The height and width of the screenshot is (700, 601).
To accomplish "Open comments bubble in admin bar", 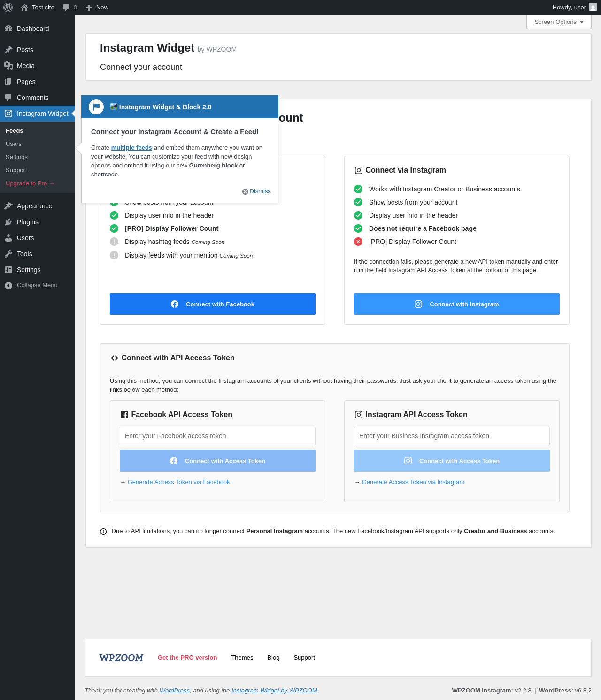I will pos(69,8).
